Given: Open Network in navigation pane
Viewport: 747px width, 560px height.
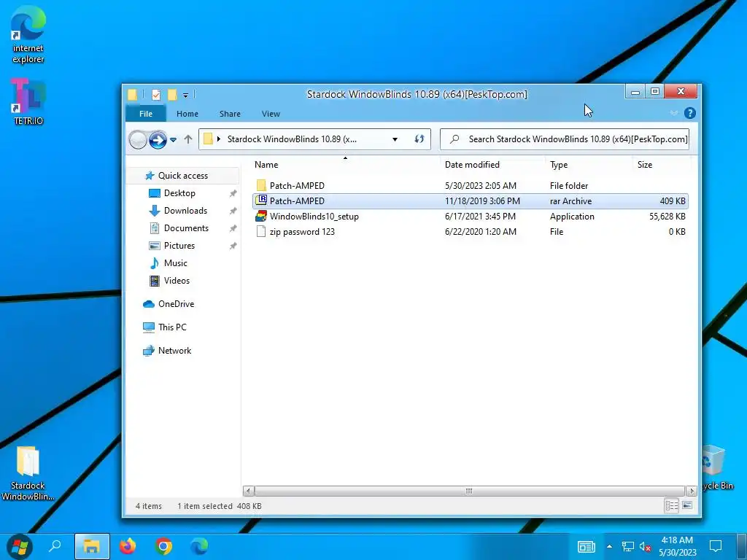Looking at the screenshot, I should point(174,351).
